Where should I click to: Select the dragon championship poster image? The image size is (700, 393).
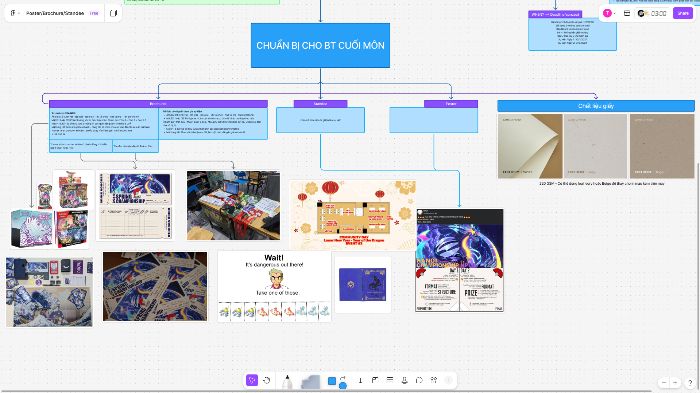[x=459, y=260]
